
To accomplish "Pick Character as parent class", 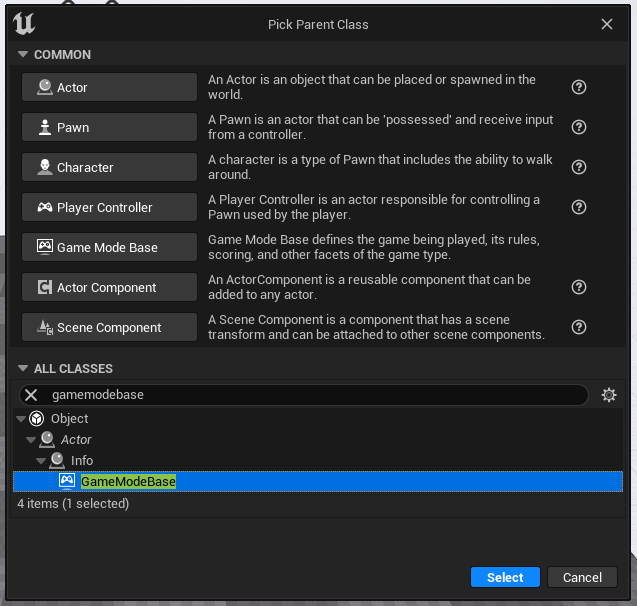I will 109,168.
